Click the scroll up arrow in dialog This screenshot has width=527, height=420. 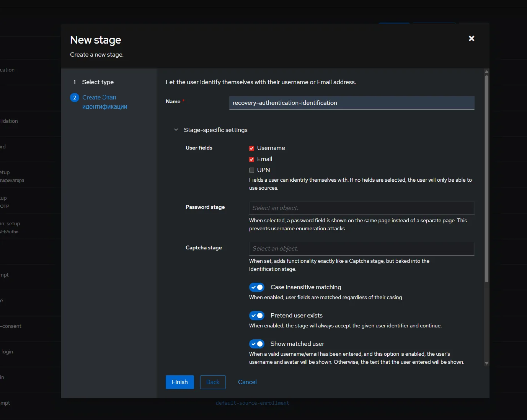(x=486, y=72)
